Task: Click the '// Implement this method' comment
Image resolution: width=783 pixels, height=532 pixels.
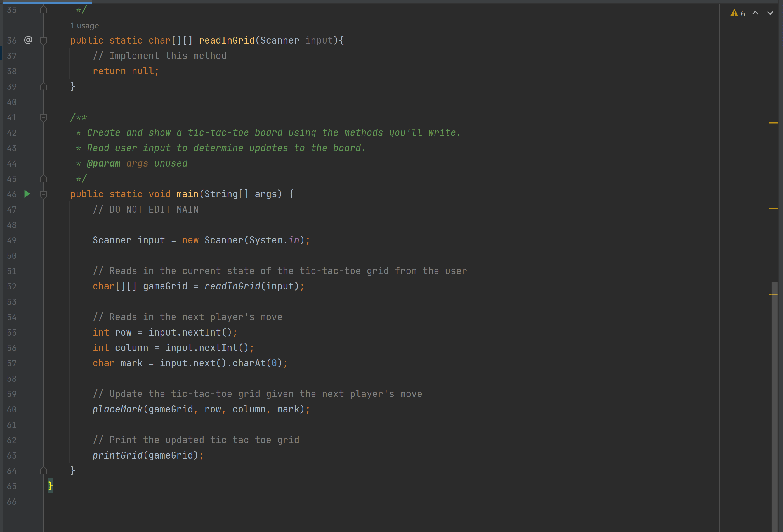Action: click(x=159, y=56)
